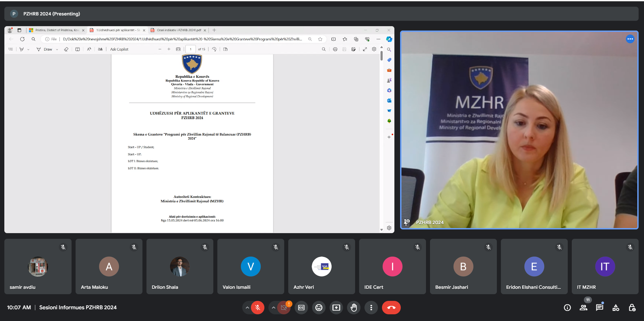Open the three-dot more options menu
Image resolution: width=644 pixels, height=321 pixels.
pos(371,308)
